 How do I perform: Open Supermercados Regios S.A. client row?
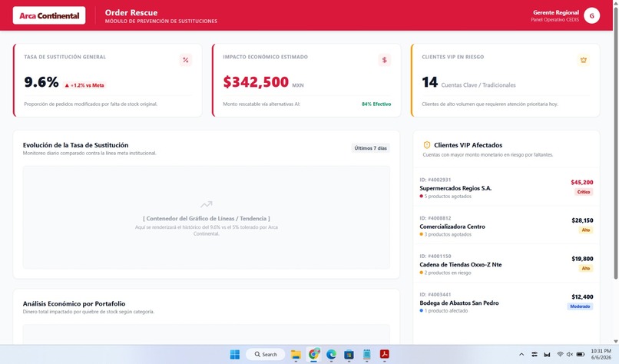click(506, 187)
